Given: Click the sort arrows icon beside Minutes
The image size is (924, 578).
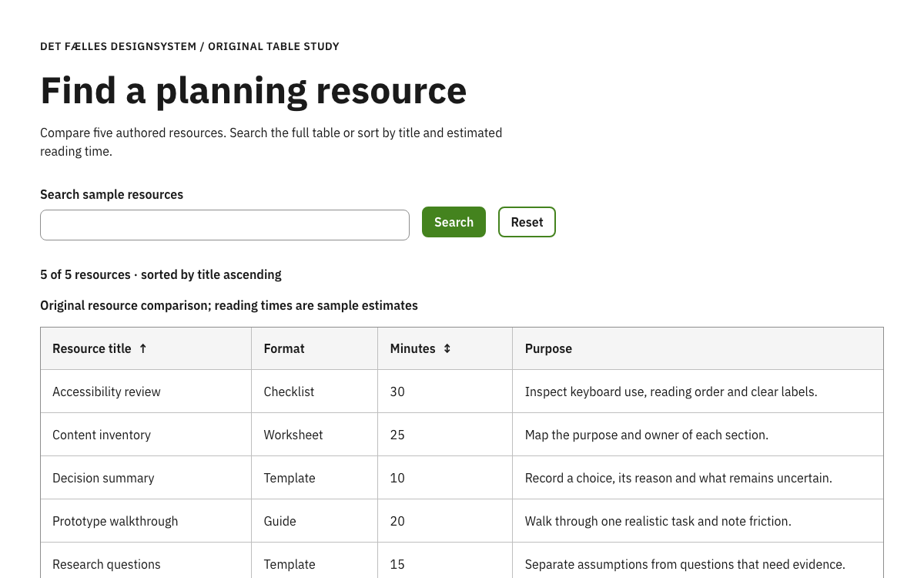Looking at the screenshot, I should coord(447,348).
